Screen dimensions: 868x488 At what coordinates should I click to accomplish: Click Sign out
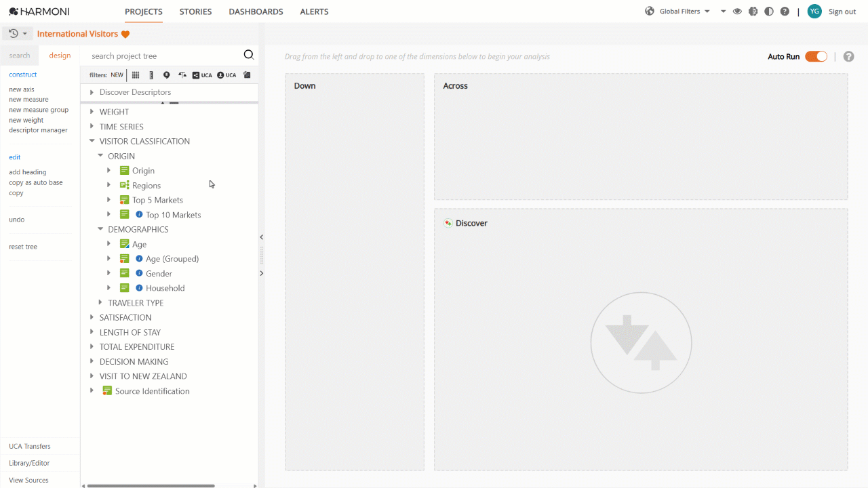[x=842, y=12]
